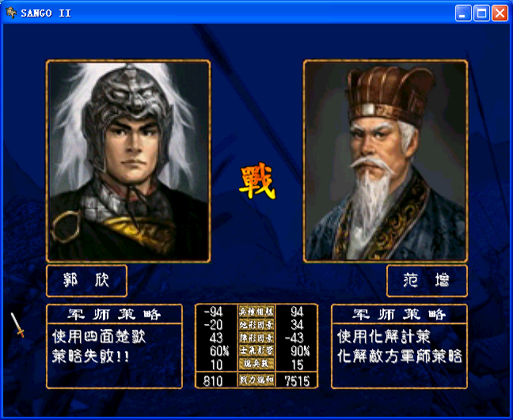513x420 pixels.
Task: Click the right 軍師策略 panel header
Action: pyautogui.click(x=399, y=314)
